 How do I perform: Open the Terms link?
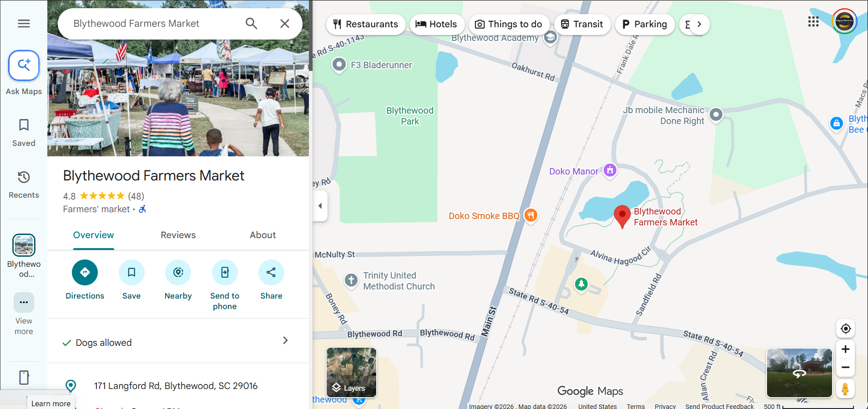636,406
